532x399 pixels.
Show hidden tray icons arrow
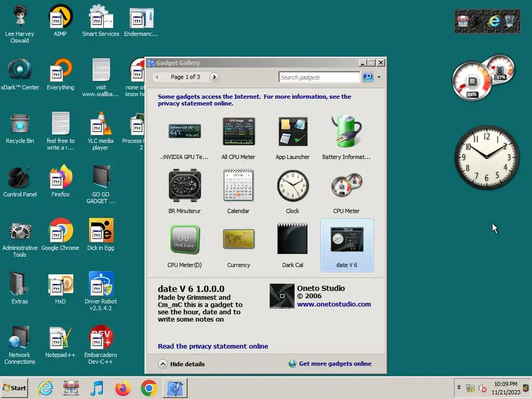tap(459, 388)
